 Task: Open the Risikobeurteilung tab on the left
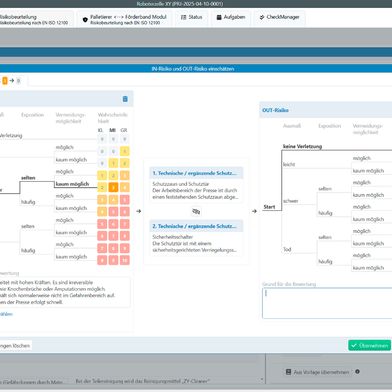[x=36, y=19]
